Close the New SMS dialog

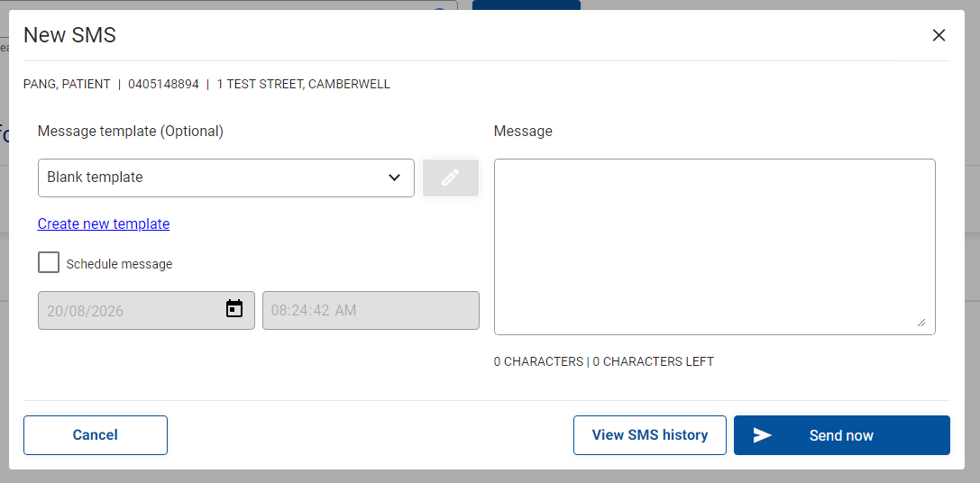(939, 36)
